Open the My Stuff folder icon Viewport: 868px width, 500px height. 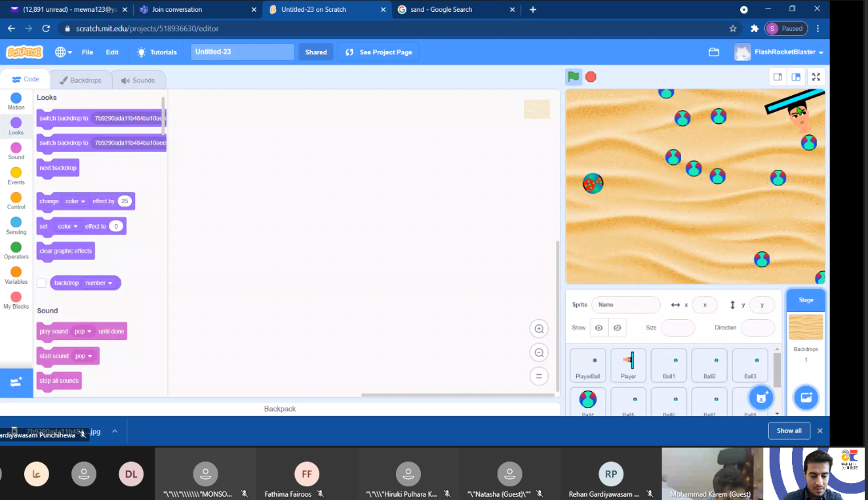click(x=714, y=52)
